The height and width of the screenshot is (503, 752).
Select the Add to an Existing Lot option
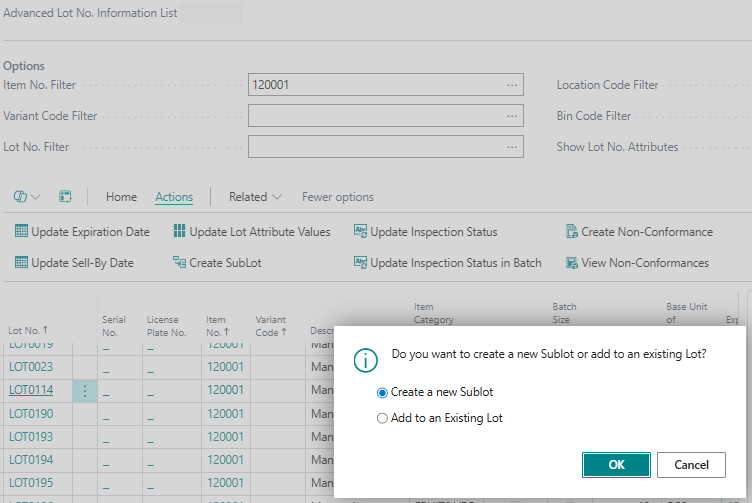[x=382, y=418]
